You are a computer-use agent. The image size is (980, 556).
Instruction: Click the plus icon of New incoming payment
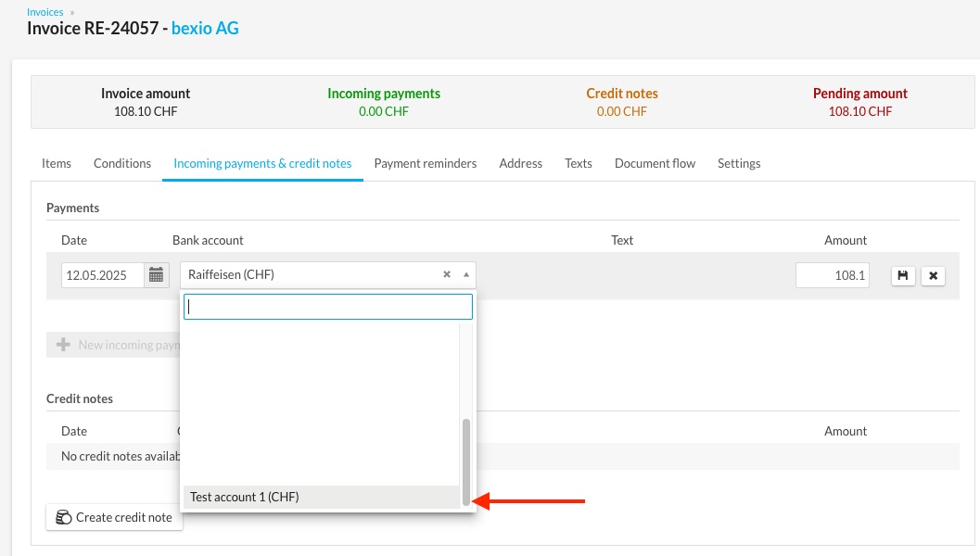click(x=63, y=345)
